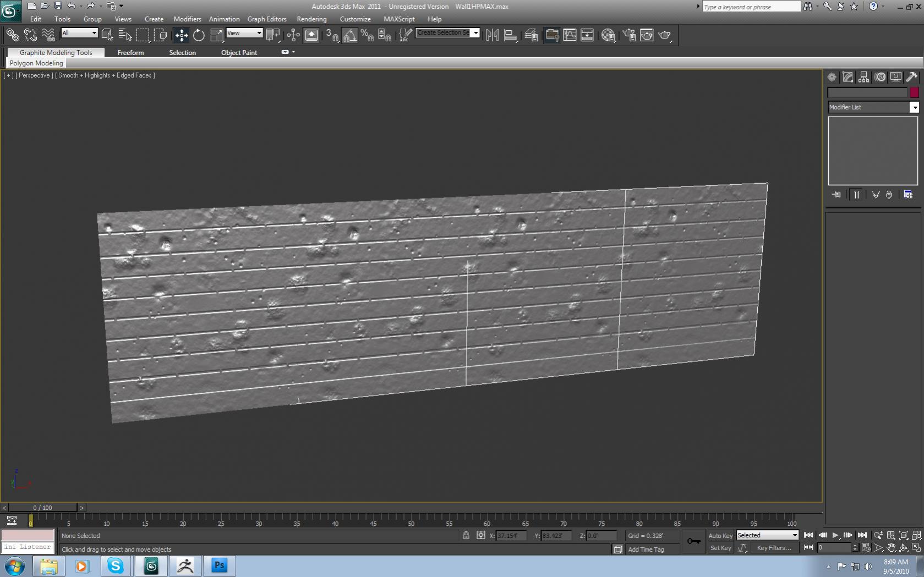The image size is (924, 577).
Task: Open the Render Setup dialog
Action: pyautogui.click(x=628, y=35)
